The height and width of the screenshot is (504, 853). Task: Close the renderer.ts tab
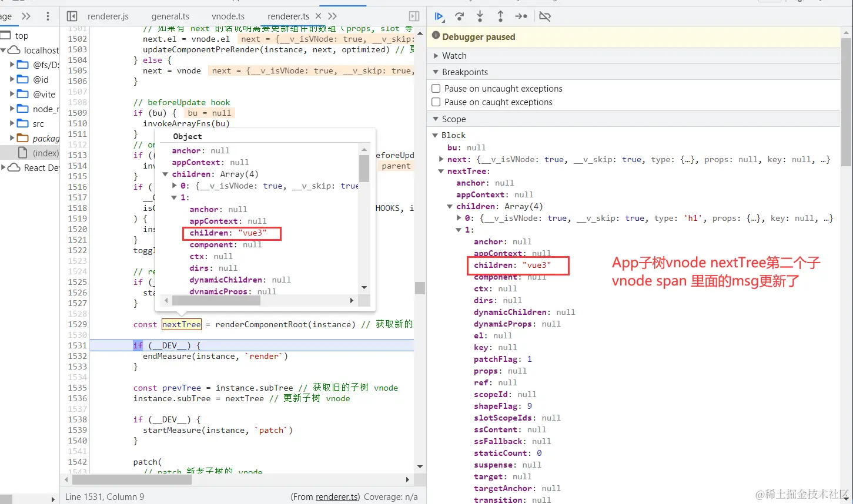pos(319,16)
